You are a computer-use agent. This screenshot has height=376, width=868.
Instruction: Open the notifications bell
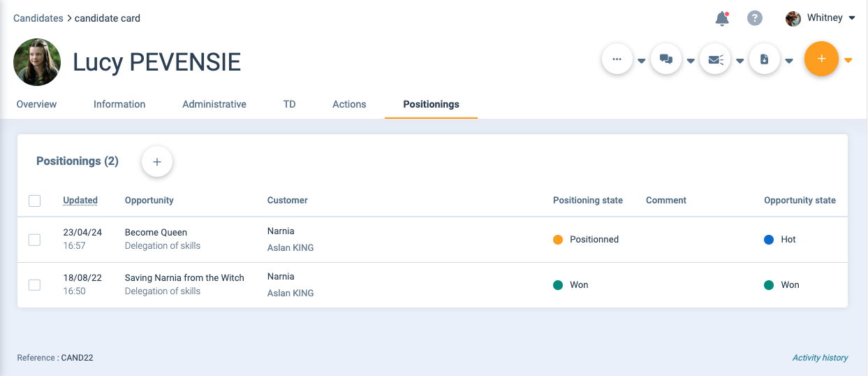click(x=722, y=19)
